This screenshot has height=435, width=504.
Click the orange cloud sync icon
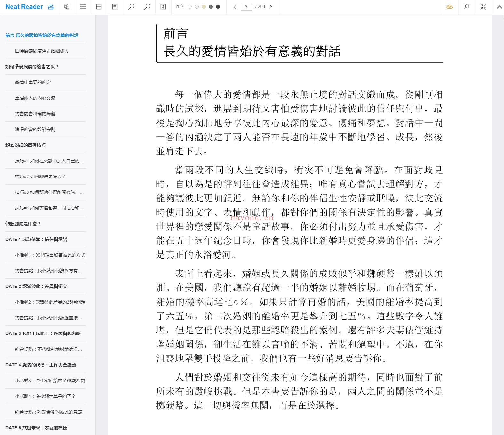click(450, 7)
